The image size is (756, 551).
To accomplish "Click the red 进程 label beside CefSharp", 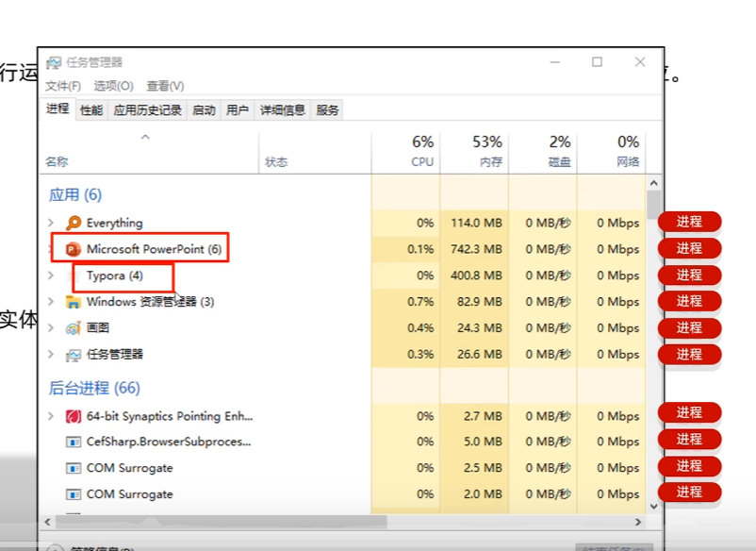I will [689, 439].
